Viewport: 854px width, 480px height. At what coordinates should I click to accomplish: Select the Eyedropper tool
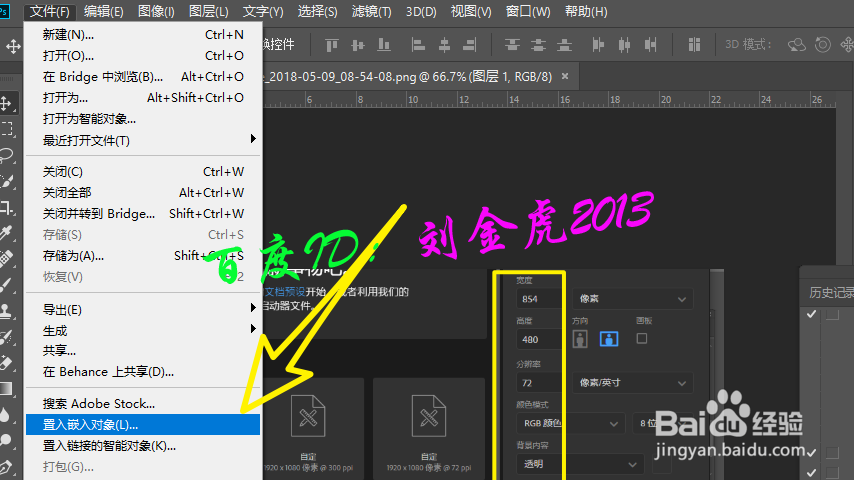point(7,233)
